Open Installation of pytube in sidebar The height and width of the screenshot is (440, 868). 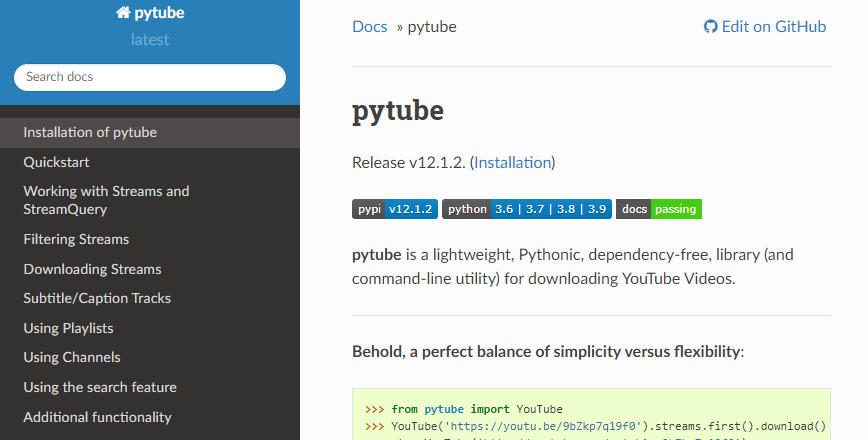point(150,132)
